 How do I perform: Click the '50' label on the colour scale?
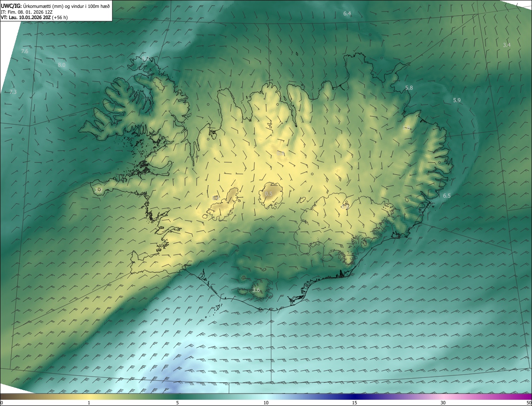529,403
